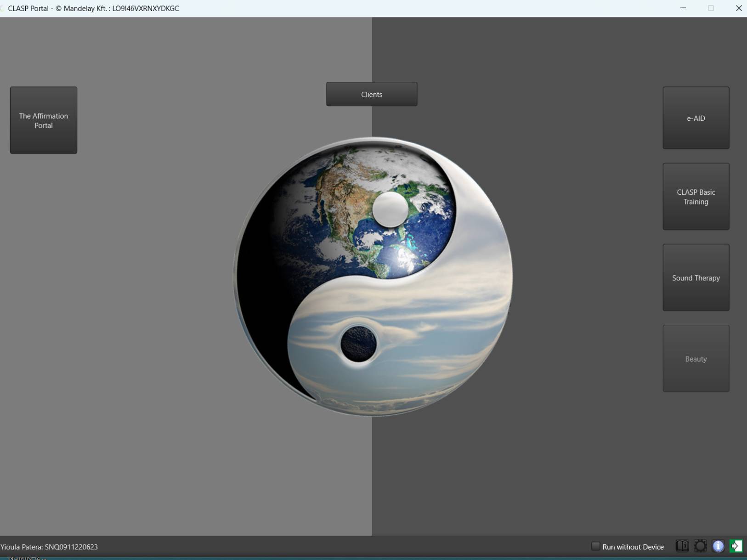This screenshot has width=747, height=560.
Task: Close the CLASP Portal window
Action: [738, 8]
